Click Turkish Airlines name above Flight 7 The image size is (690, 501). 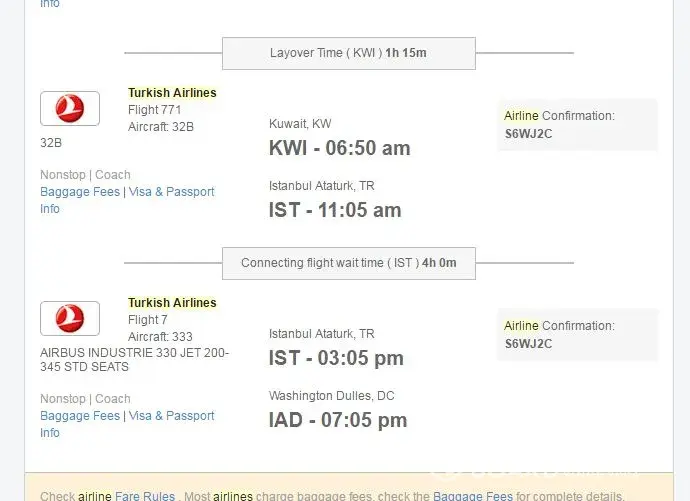[172, 303]
